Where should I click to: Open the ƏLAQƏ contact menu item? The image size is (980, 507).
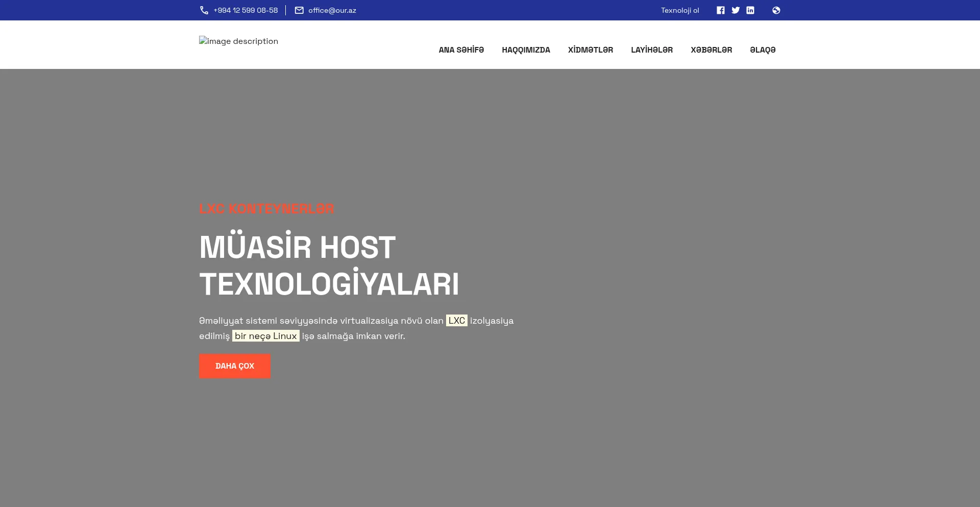coord(763,50)
